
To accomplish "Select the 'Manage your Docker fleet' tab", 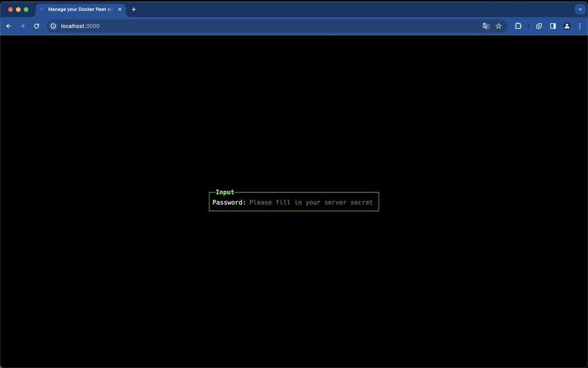I will point(79,9).
